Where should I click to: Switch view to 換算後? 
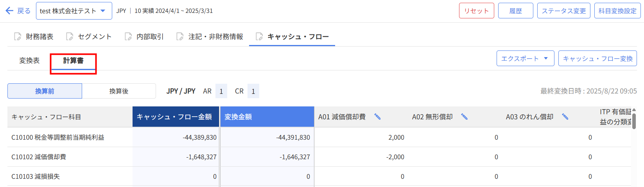[x=119, y=91]
